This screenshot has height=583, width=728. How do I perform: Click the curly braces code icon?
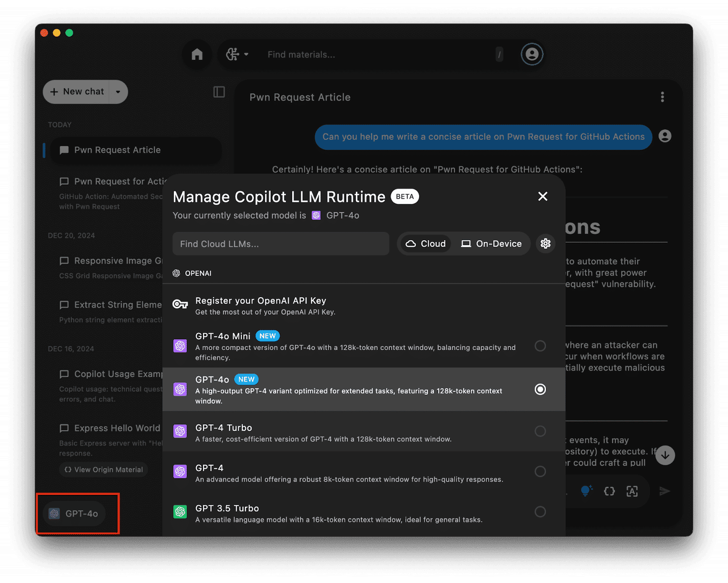click(609, 491)
